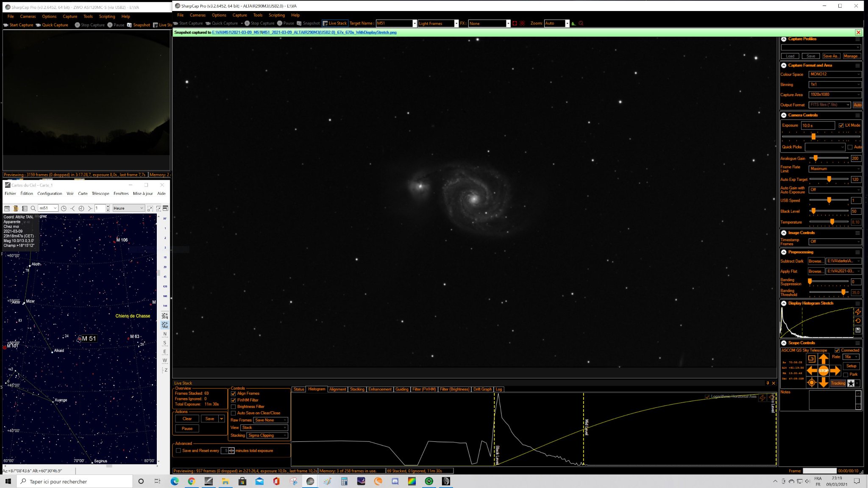This screenshot has width=868, height=488.
Task: Click the histogram icon next to Zoom
Action: point(573,23)
